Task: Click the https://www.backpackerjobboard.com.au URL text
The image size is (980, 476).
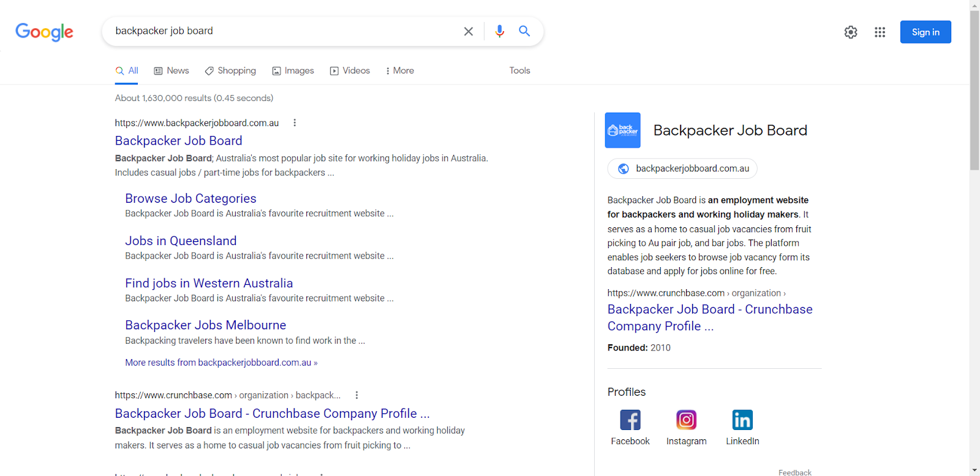Action: [197, 123]
